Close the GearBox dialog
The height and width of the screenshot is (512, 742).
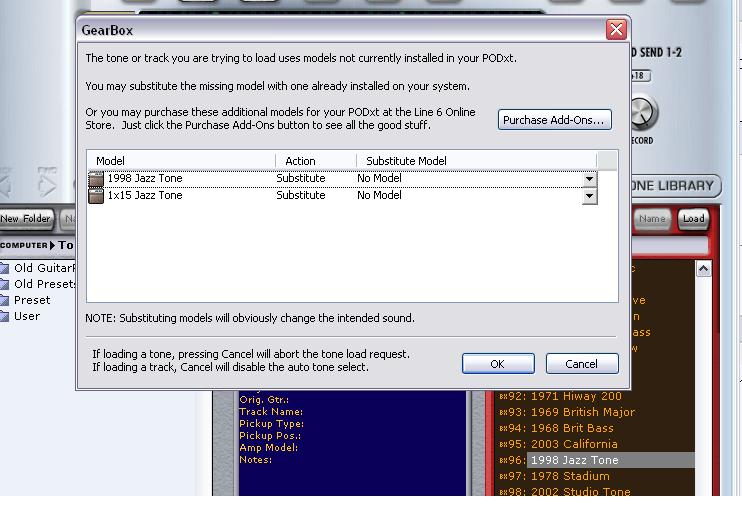tap(616, 30)
